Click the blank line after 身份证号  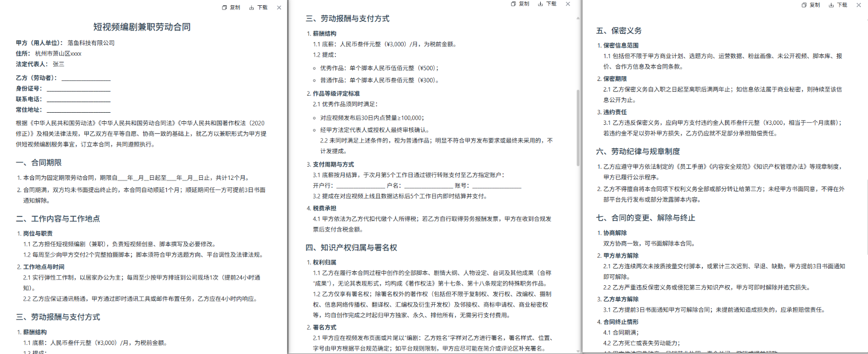(x=78, y=89)
